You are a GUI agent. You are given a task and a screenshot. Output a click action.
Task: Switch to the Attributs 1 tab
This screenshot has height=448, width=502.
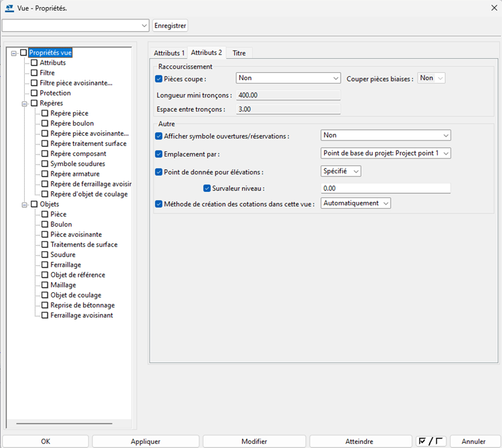(169, 53)
